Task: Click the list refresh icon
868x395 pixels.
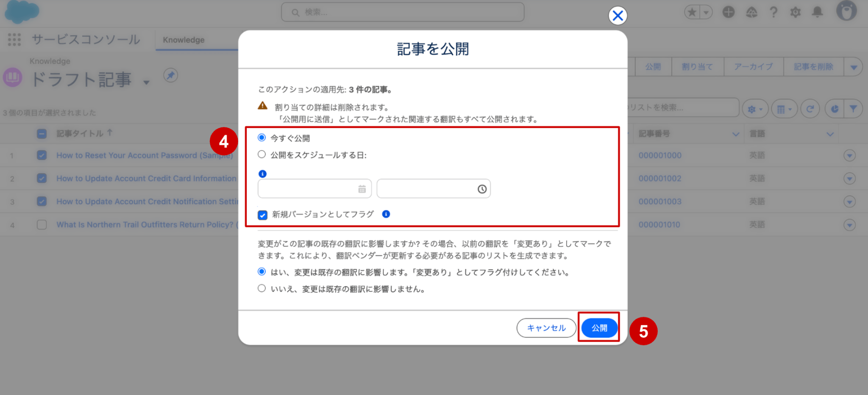Action: (810, 109)
